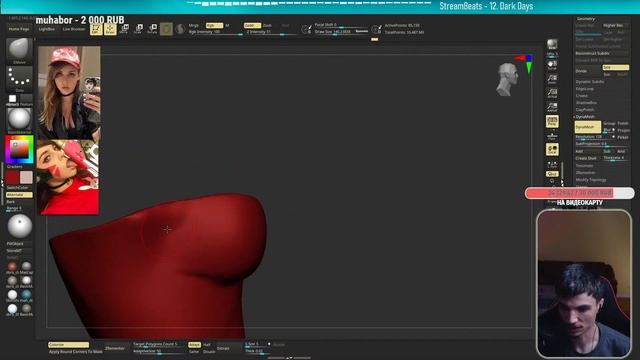Activate the Move transform tool
The image size is (640, 360).
pos(124,29)
